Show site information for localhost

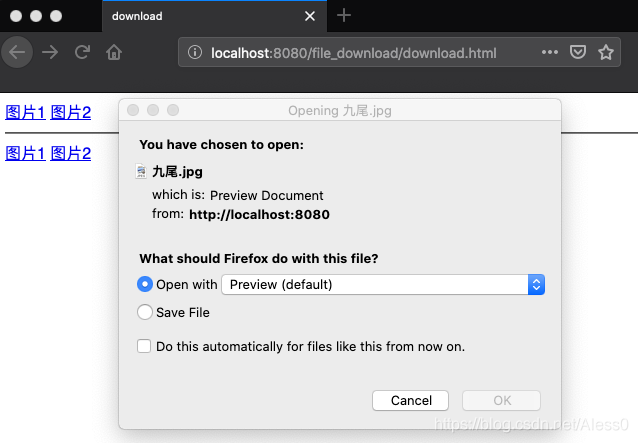tap(195, 52)
